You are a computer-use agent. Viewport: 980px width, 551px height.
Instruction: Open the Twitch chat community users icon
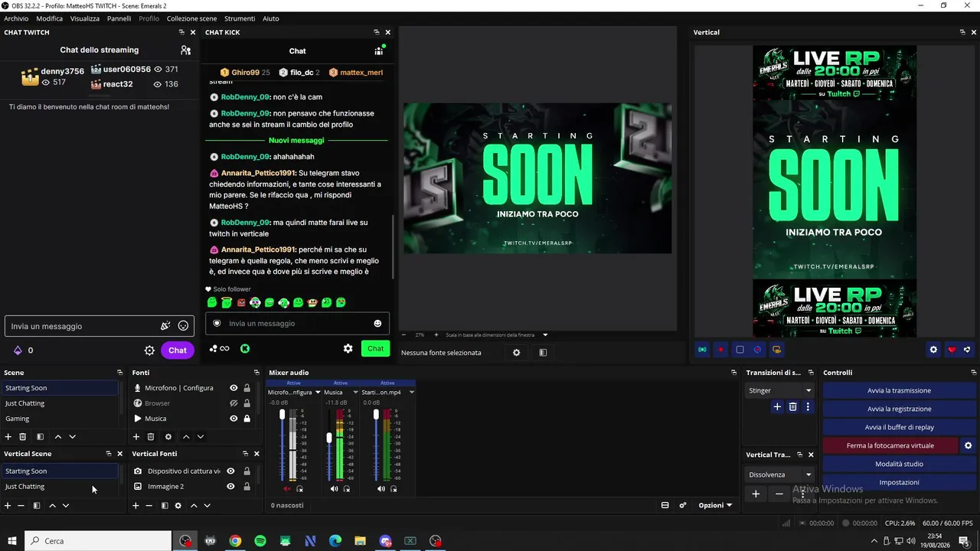coord(185,51)
